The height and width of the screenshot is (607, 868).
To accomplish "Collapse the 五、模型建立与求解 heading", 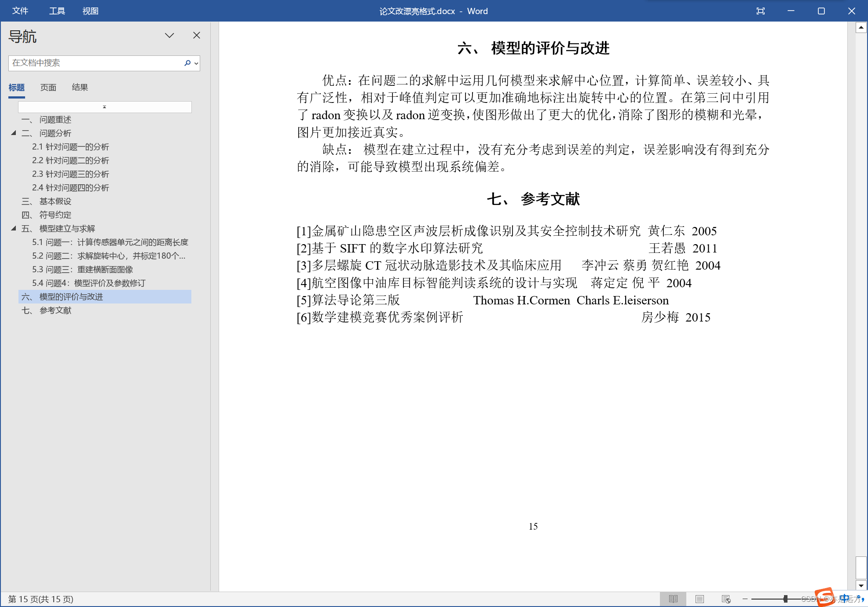I will [14, 228].
